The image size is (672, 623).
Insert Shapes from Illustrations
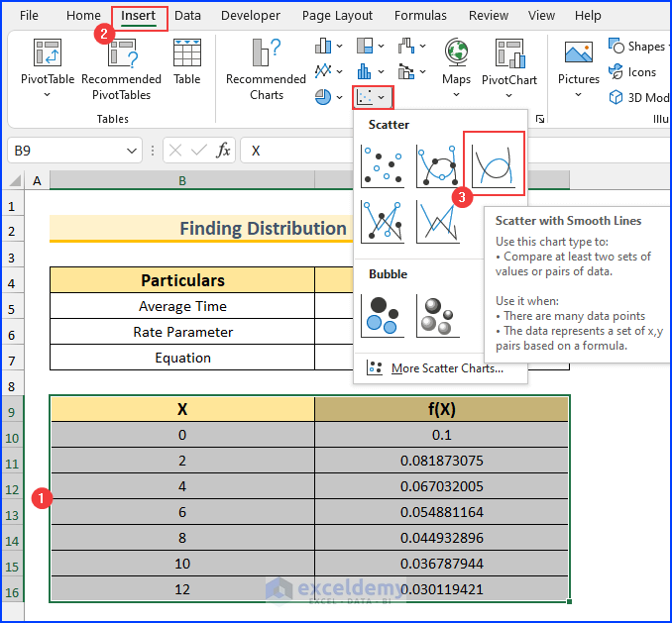(x=638, y=47)
